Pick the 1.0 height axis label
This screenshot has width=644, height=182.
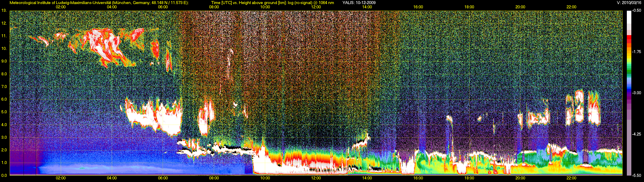click(x=4, y=163)
